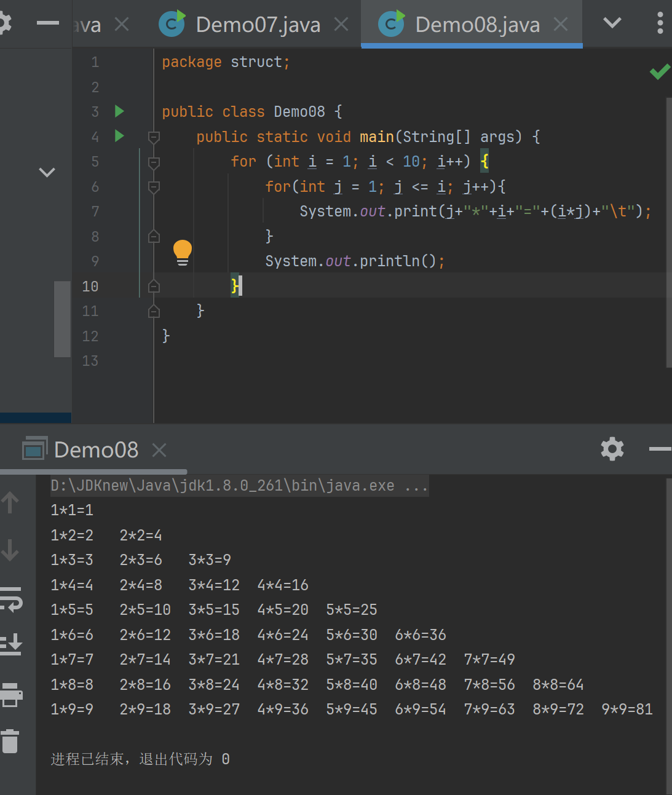Run the Demo08 class from line 3 gutter
The height and width of the screenshot is (795, 672).
coord(119,111)
